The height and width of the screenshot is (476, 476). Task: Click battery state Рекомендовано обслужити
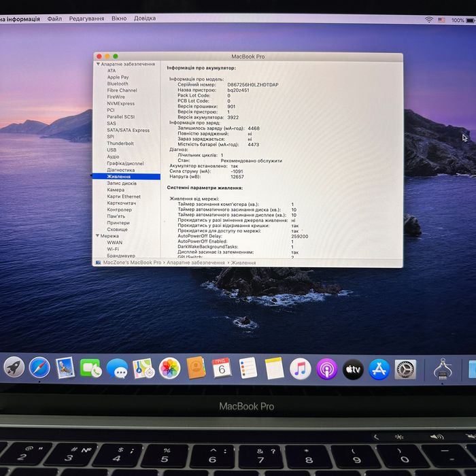(252, 160)
